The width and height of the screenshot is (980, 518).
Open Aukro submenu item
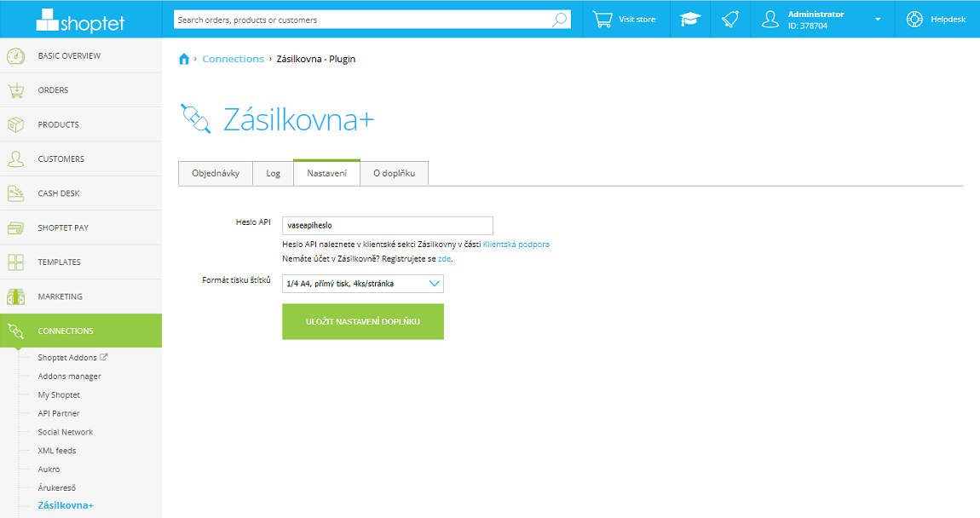(49, 469)
